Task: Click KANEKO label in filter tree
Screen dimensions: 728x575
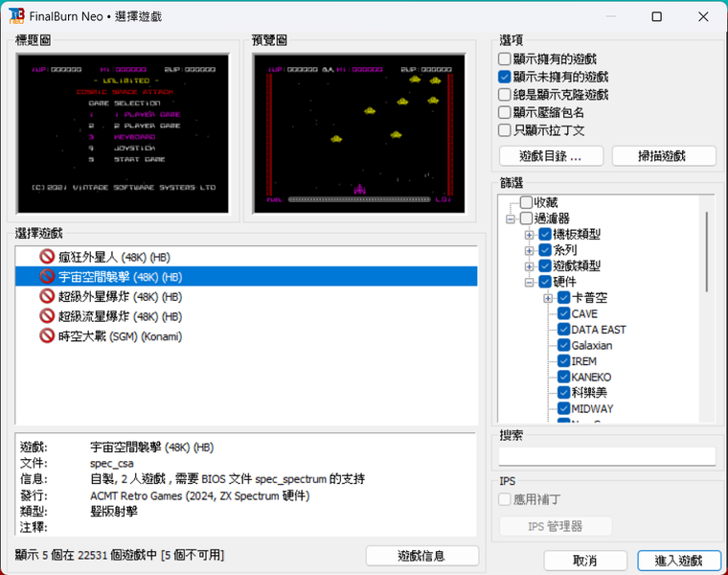Action: click(x=591, y=377)
